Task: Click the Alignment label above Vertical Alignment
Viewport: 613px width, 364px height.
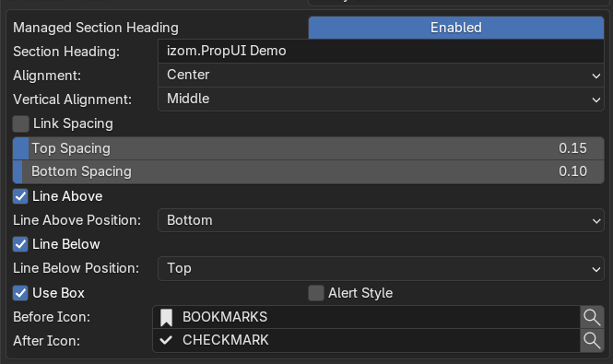Action: click(47, 76)
